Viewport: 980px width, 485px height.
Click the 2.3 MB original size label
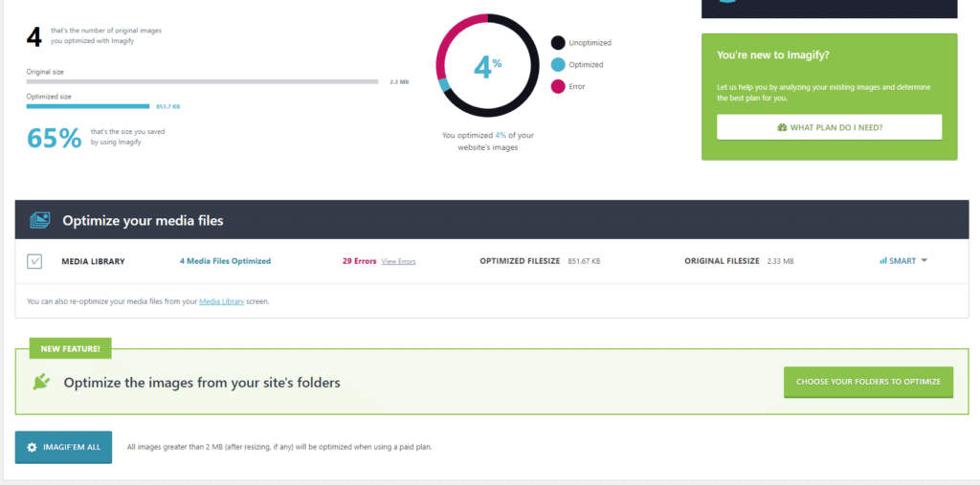point(399,82)
